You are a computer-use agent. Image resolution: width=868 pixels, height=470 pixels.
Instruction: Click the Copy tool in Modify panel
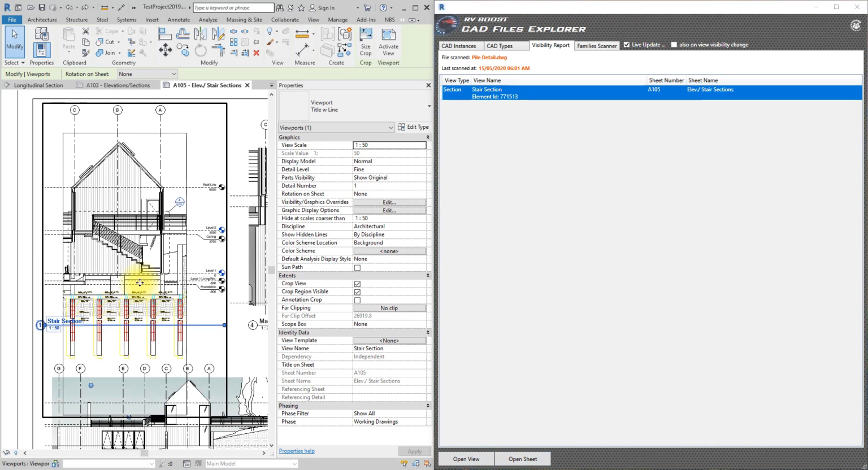(183, 50)
